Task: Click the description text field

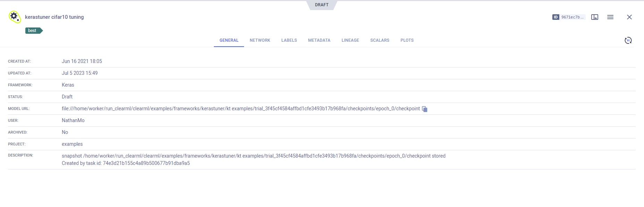Action: click(253, 159)
